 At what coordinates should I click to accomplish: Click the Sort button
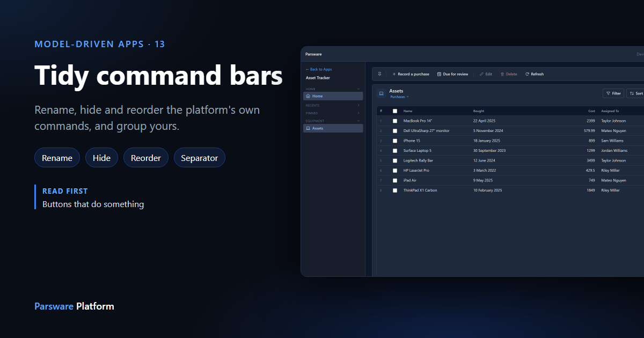(635, 93)
